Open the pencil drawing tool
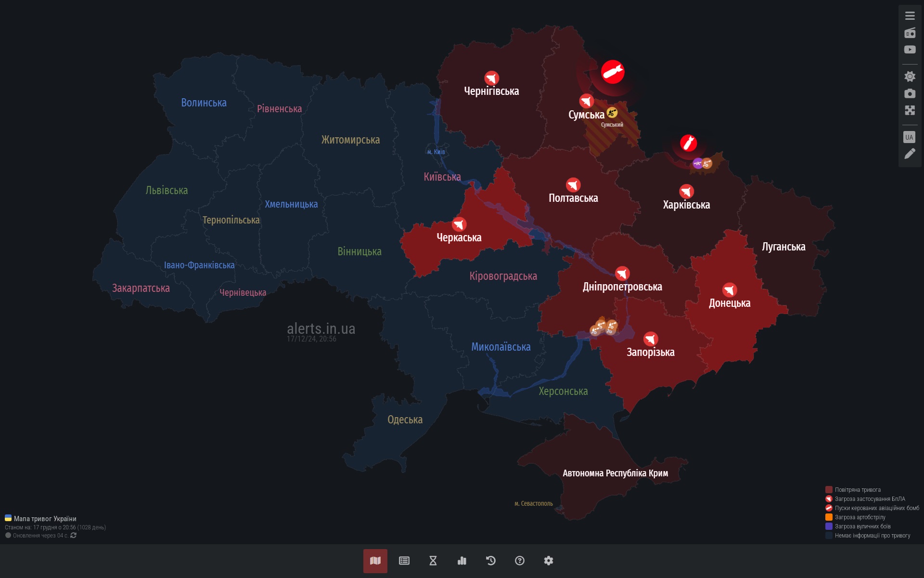Screen dimensions: 924x578 pyautogui.click(x=910, y=154)
